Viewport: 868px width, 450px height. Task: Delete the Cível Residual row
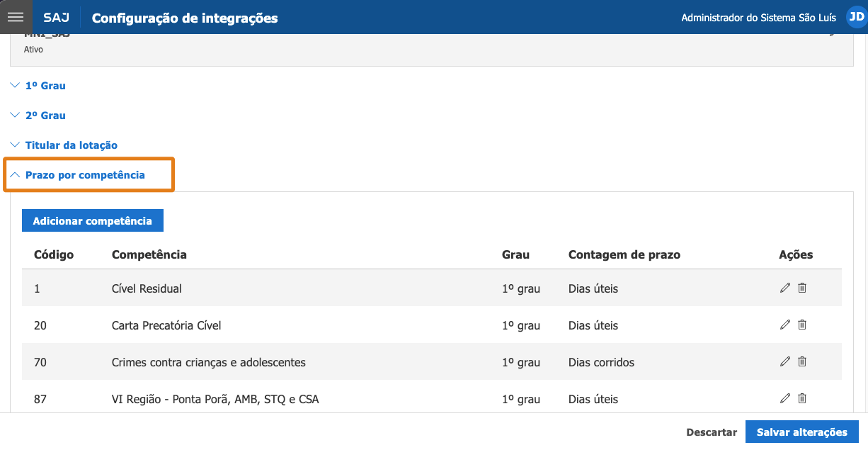(802, 288)
